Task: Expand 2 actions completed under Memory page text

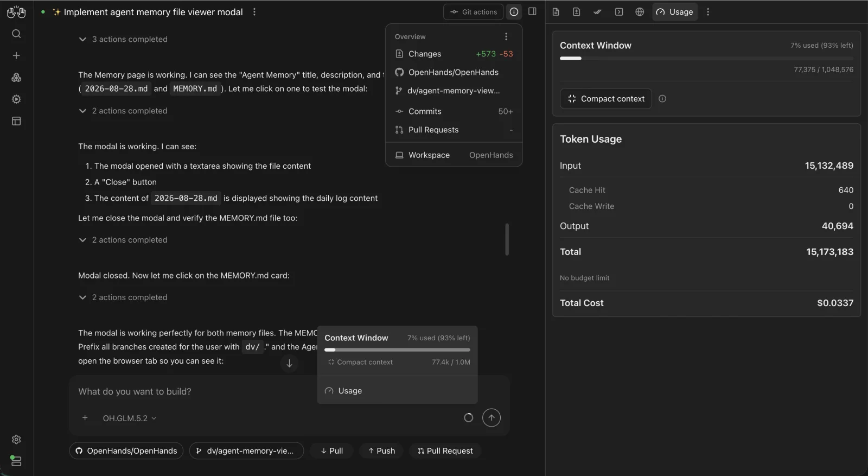Action: (123, 111)
